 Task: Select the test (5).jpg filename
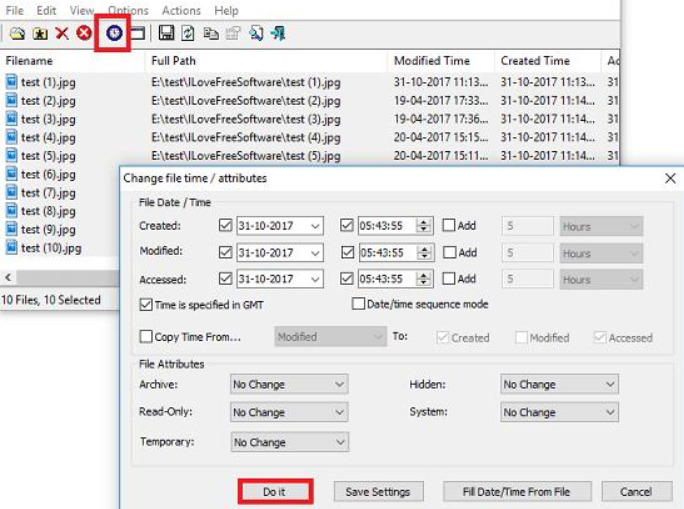tap(48, 156)
